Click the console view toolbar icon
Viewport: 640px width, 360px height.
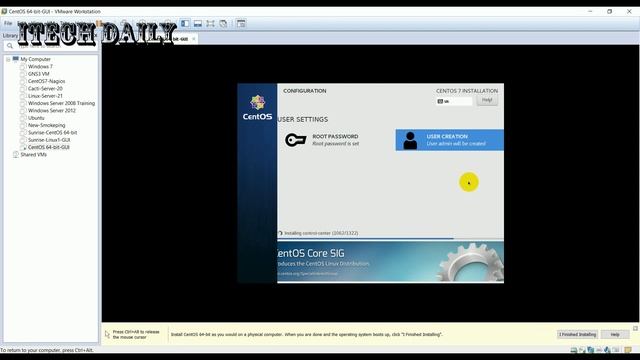point(241,24)
